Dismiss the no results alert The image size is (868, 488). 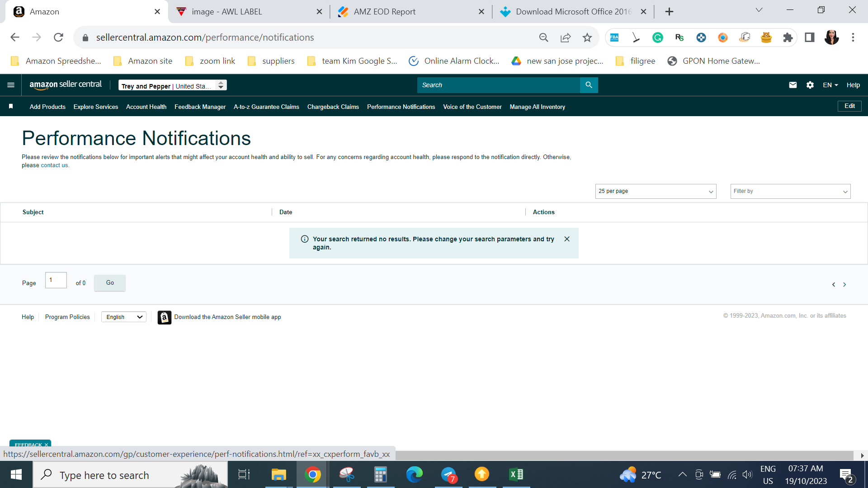coord(567,239)
